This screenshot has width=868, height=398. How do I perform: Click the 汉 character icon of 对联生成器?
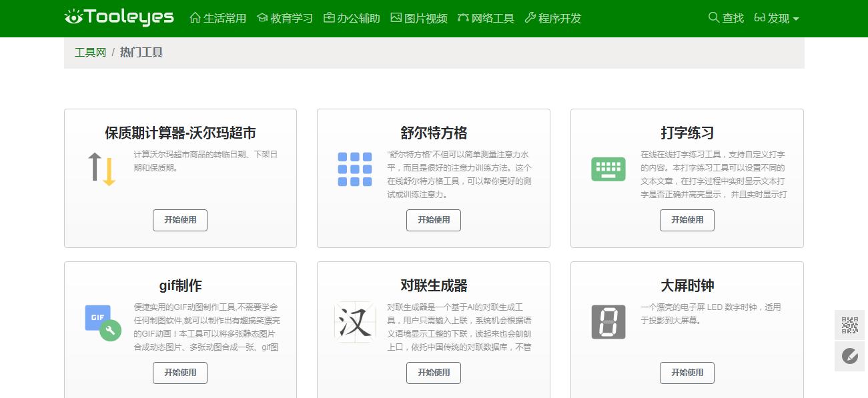(354, 321)
